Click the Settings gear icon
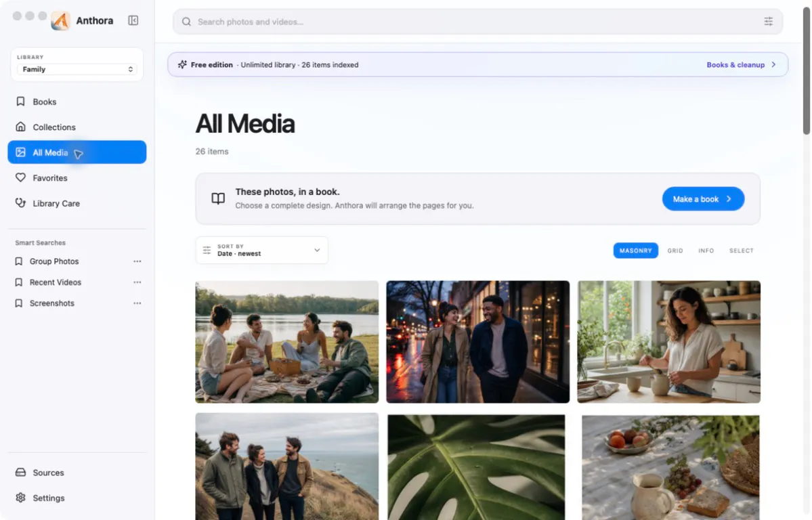This screenshot has width=812, height=520. click(x=21, y=498)
